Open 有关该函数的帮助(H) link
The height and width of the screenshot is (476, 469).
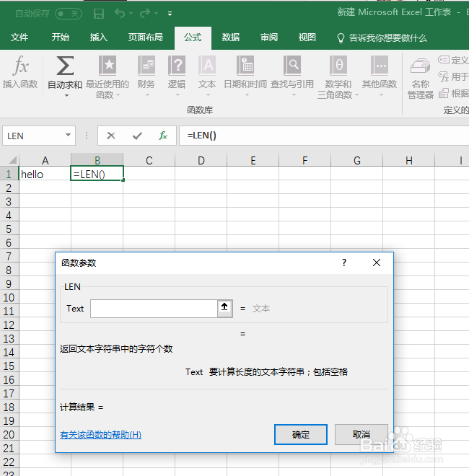(x=100, y=435)
